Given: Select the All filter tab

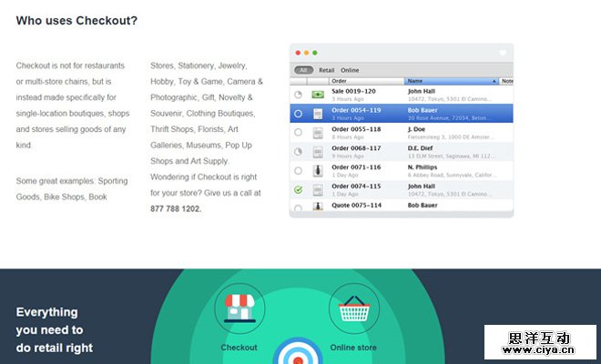Looking at the screenshot, I should [x=303, y=70].
